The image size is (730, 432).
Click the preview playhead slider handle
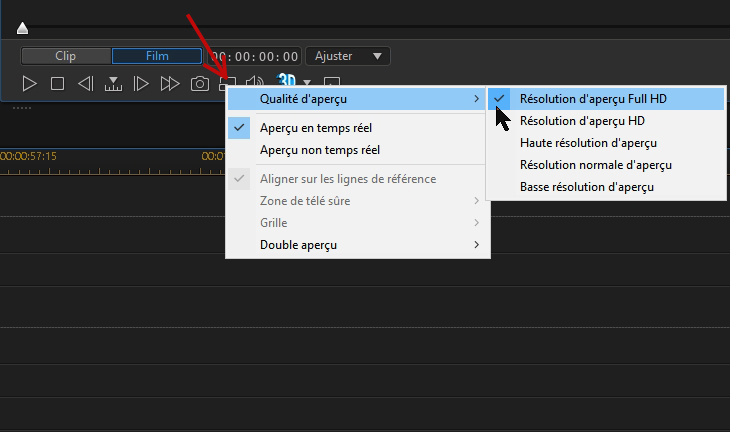point(22,28)
